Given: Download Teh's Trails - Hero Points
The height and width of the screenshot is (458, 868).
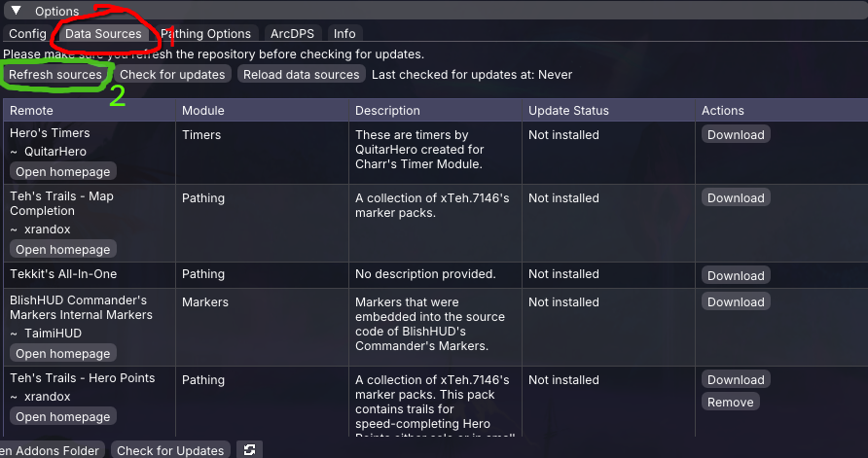Looking at the screenshot, I should (736, 379).
